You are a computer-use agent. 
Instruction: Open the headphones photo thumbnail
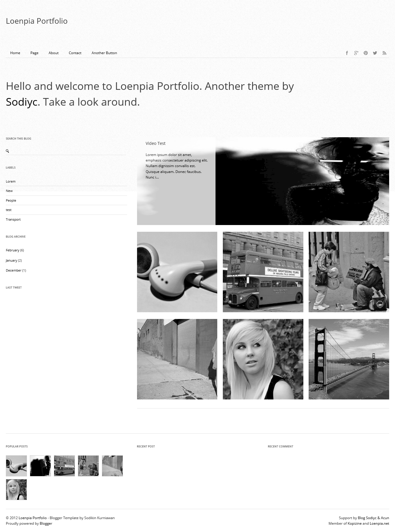(x=177, y=272)
